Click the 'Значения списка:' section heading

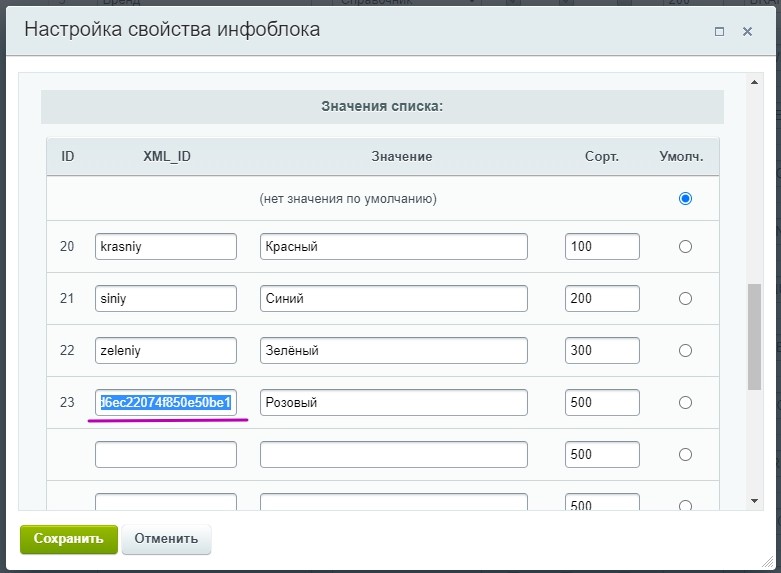coord(382,106)
